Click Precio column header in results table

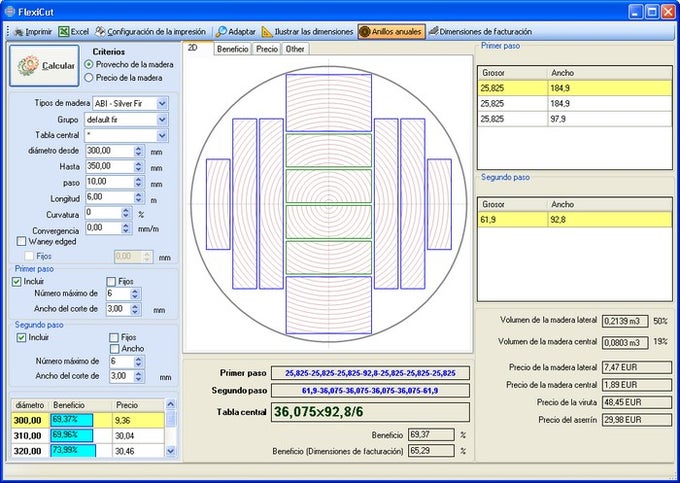[x=139, y=405]
